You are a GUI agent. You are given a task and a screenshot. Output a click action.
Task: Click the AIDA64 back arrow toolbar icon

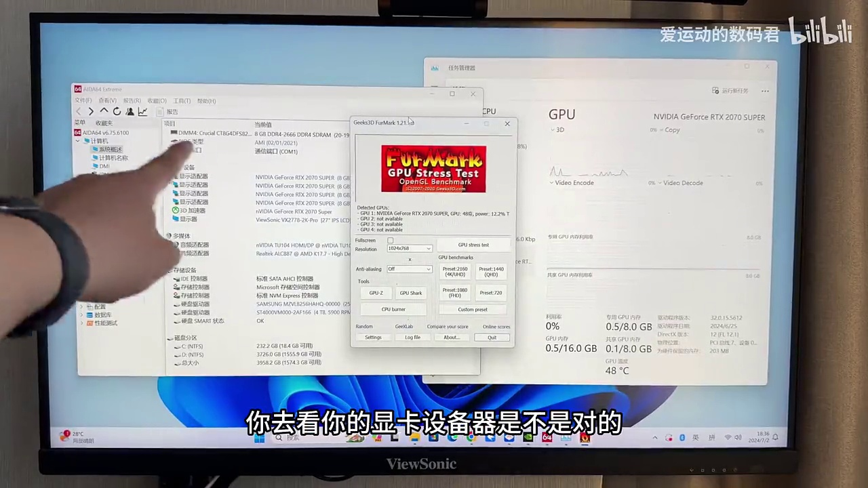79,112
